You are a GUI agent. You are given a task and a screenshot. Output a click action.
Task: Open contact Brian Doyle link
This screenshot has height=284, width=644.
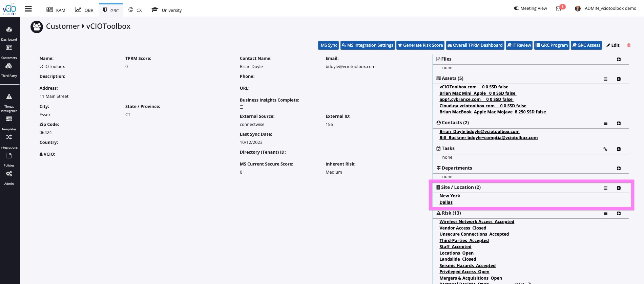click(479, 132)
